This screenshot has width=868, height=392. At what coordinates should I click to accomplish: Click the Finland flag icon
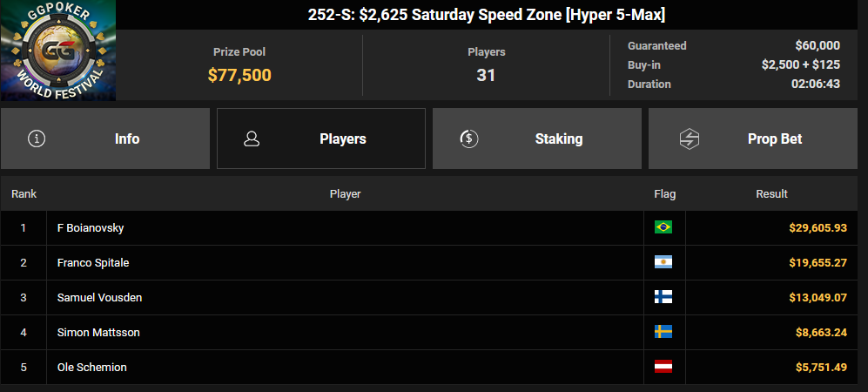click(x=663, y=297)
